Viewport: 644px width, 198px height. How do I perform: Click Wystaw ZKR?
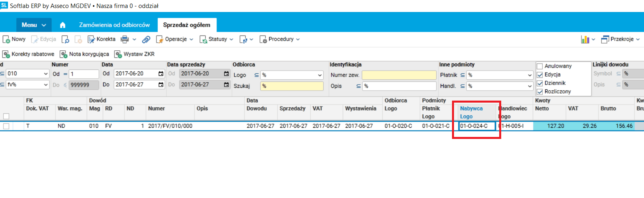(134, 54)
